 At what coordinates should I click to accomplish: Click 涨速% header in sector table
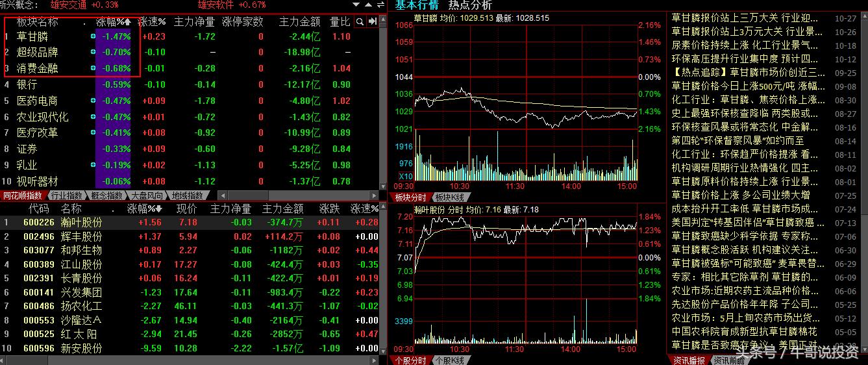[152, 21]
